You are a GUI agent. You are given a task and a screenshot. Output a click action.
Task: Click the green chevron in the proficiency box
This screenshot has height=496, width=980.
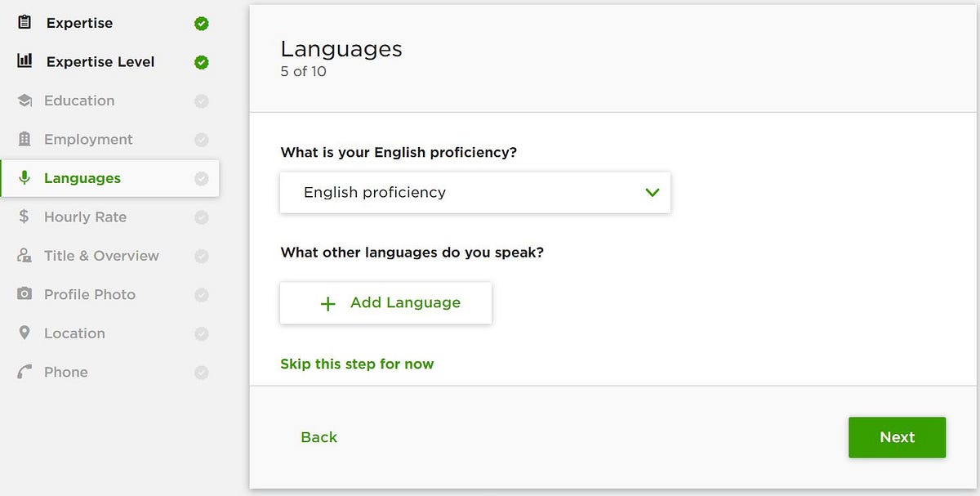(x=652, y=193)
